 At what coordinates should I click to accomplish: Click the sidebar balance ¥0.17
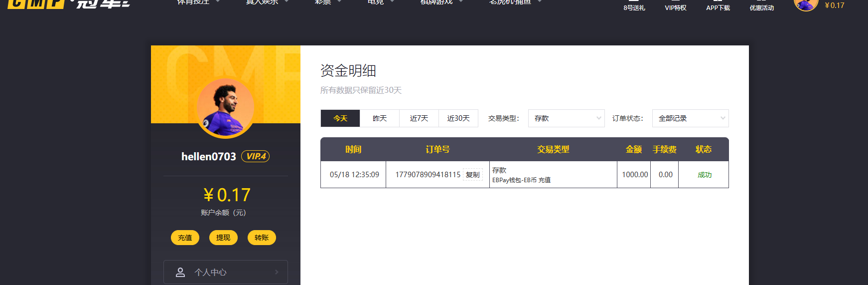click(x=226, y=195)
